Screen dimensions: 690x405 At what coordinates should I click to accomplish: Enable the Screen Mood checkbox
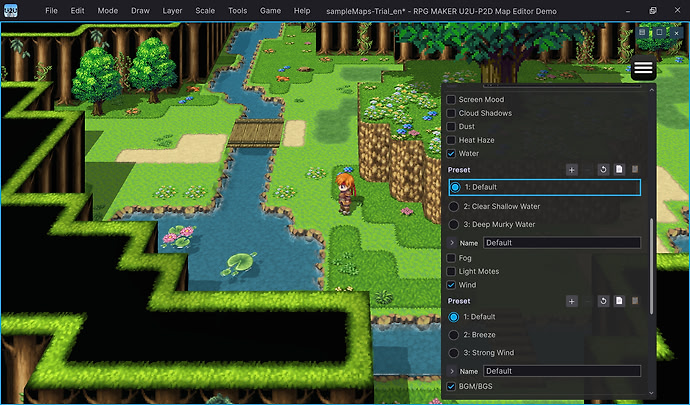(x=451, y=99)
